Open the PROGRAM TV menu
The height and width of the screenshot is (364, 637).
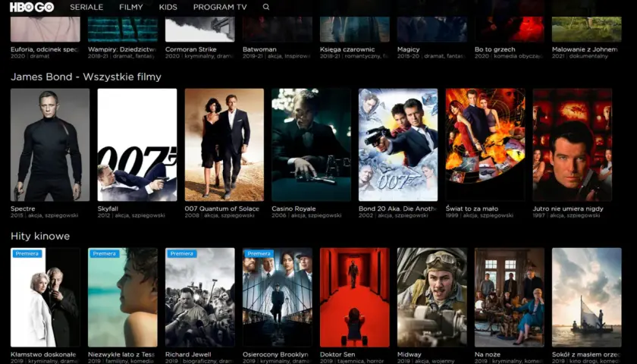tap(220, 7)
